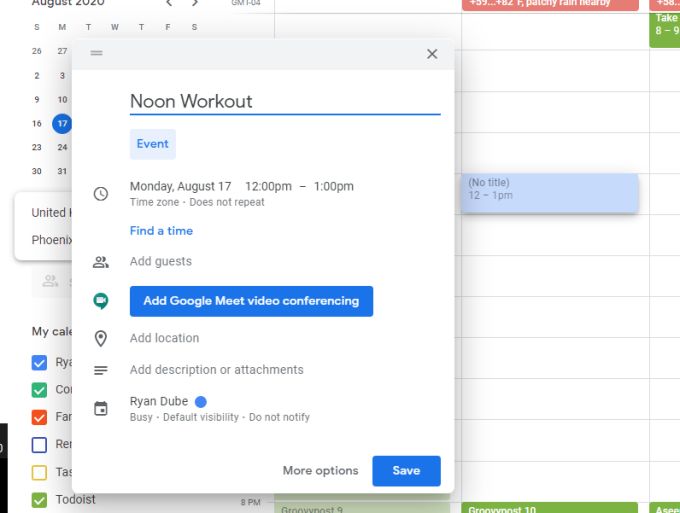Save the Noon Workout event

pos(406,471)
